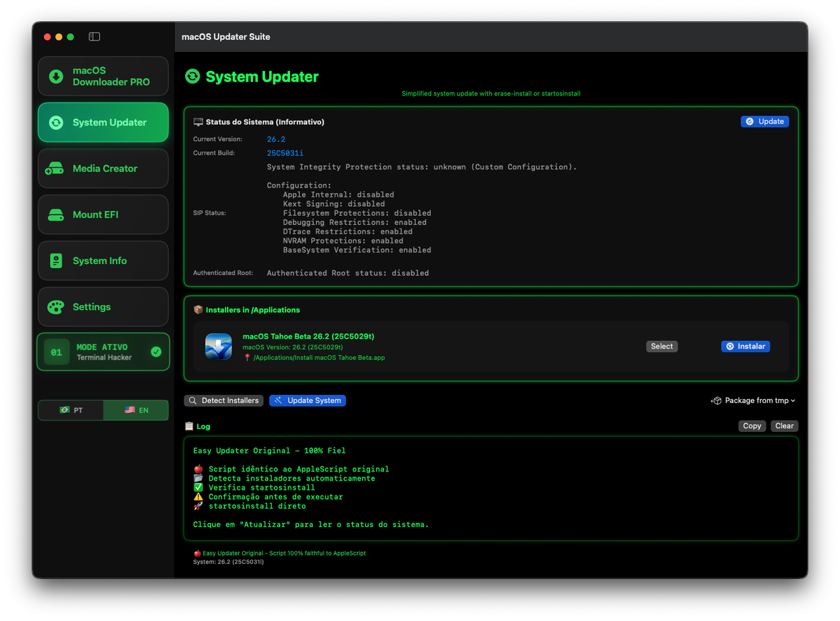Click the 01 badge on Mode Ativo card
This screenshot has width=840, height=621.
[x=56, y=352]
